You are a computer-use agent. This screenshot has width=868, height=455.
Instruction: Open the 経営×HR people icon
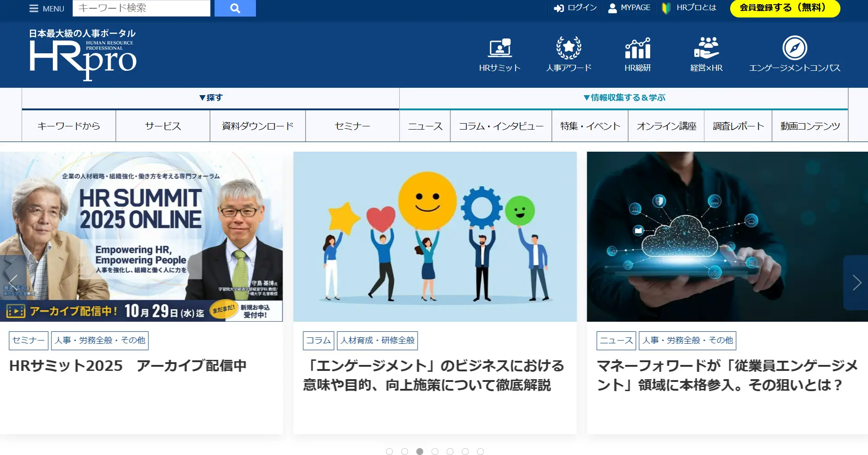click(x=706, y=48)
